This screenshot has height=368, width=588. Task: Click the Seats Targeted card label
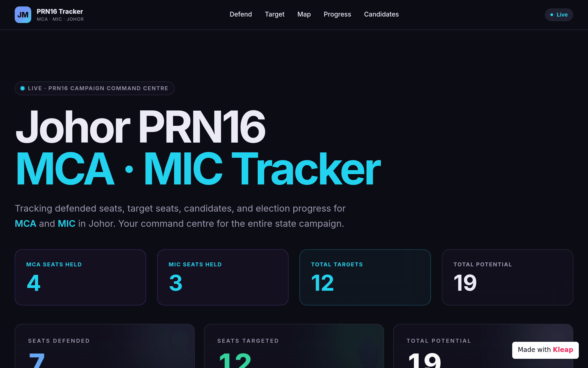(x=248, y=341)
